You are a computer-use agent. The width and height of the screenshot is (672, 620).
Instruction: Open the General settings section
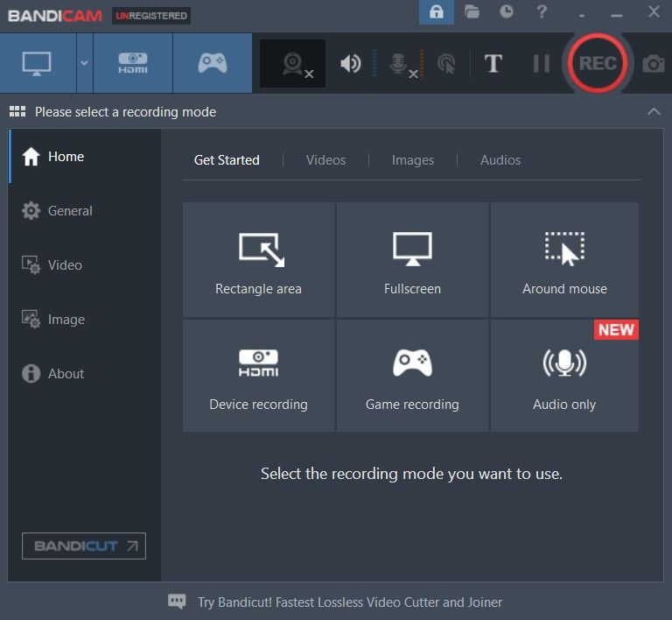[x=85, y=210]
